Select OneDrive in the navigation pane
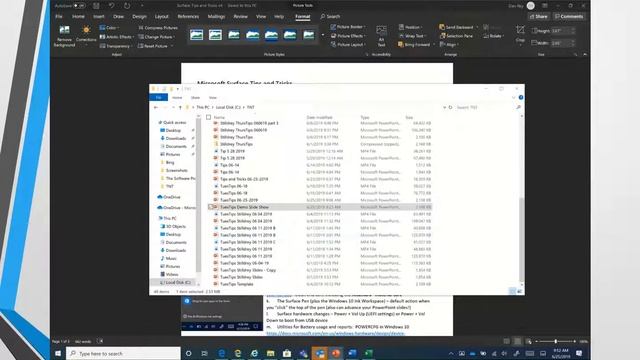Viewport: 640px width, 360px height. (171, 197)
